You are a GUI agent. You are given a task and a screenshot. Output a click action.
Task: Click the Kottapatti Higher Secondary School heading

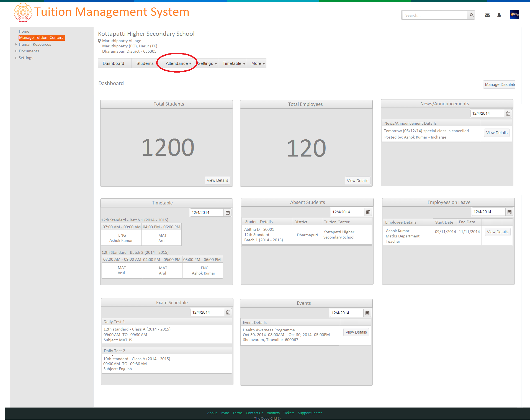click(146, 34)
